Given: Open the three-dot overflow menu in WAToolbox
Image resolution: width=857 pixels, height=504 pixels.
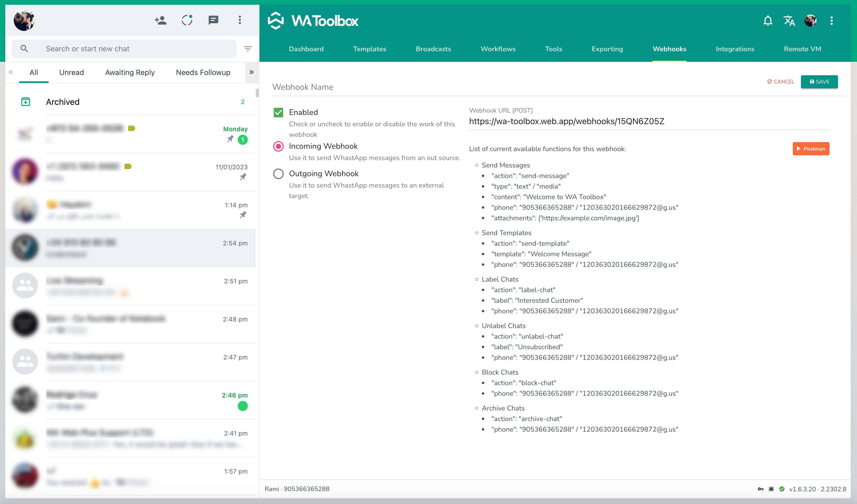Looking at the screenshot, I should tap(831, 20).
